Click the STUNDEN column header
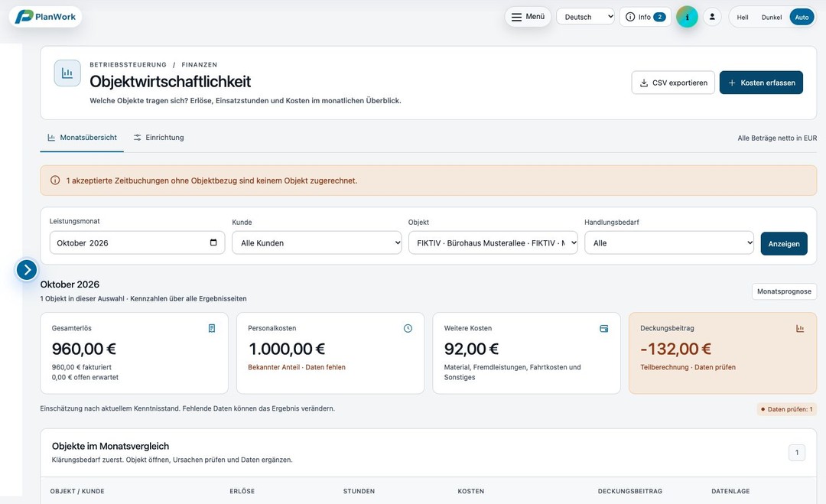This screenshot has height=504, width=826. 359,491
